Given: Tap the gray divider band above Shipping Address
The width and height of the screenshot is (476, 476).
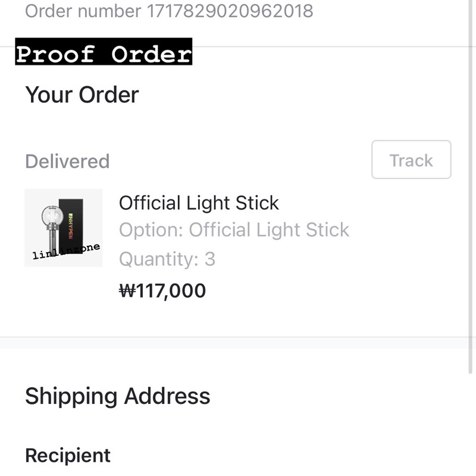Looking at the screenshot, I should coord(234,343).
